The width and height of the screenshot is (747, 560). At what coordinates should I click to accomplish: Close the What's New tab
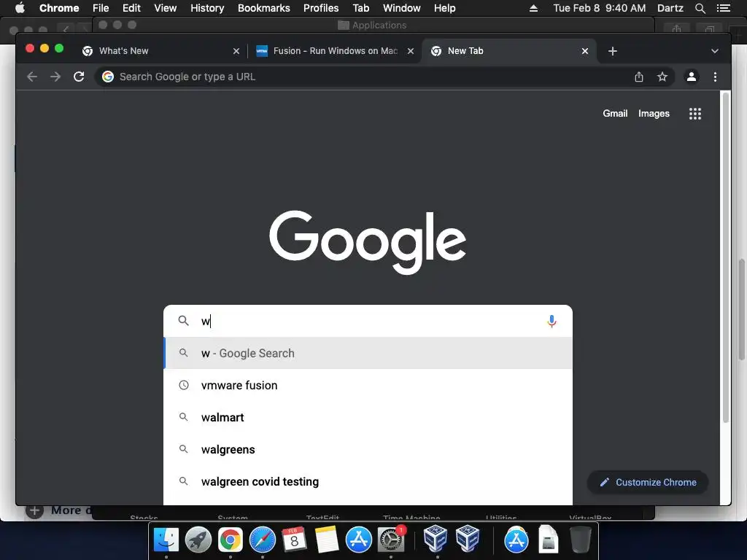tap(236, 51)
